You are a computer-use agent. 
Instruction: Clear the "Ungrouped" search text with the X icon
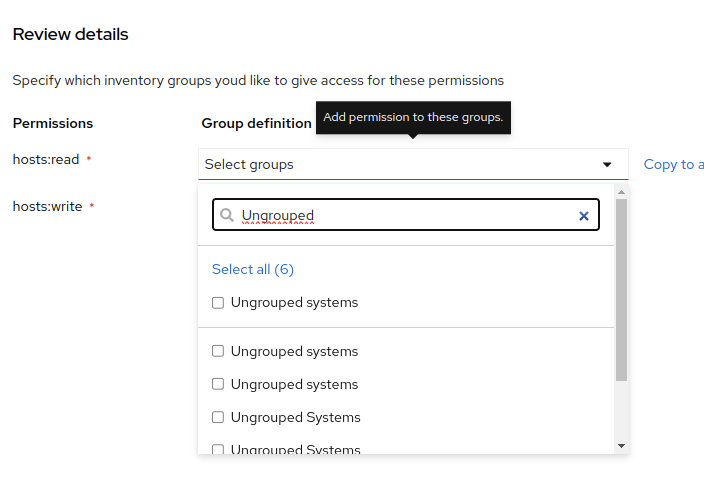click(584, 215)
